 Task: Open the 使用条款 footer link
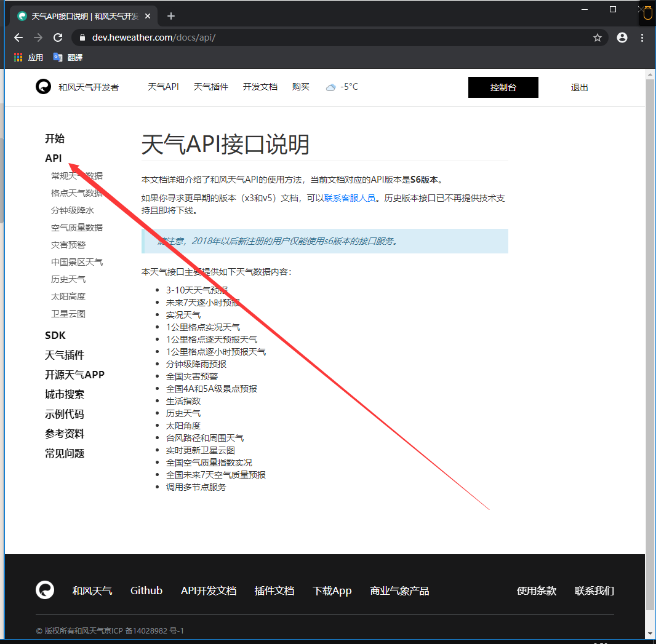537,590
